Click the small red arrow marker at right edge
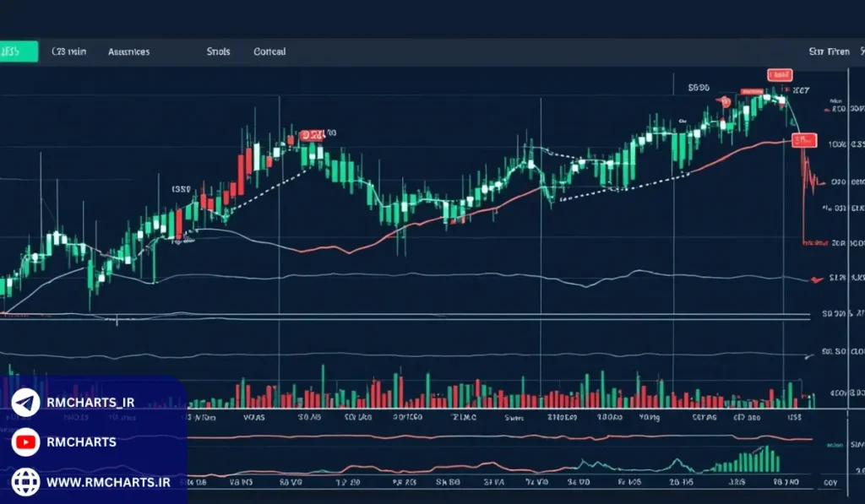The height and width of the screenshot is (504, 865). click(815, 279)
